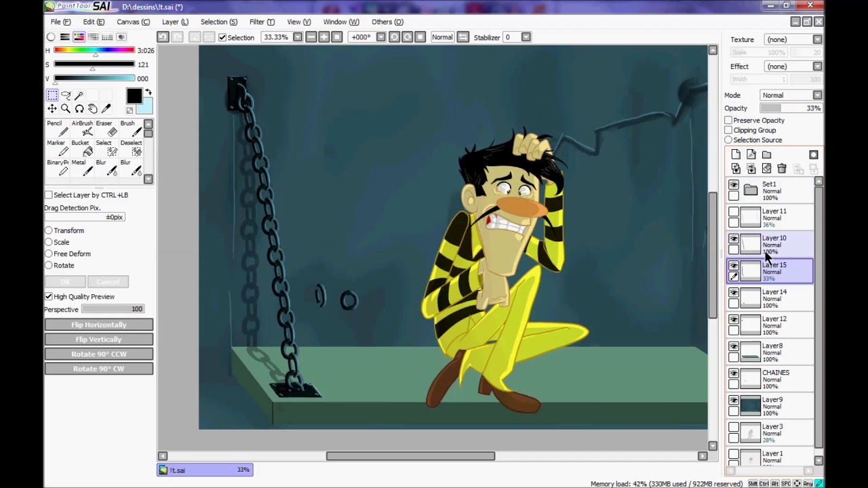Toggle the HSV slider panel
This screenshot has height=488, width=868.
pos(79,37)
